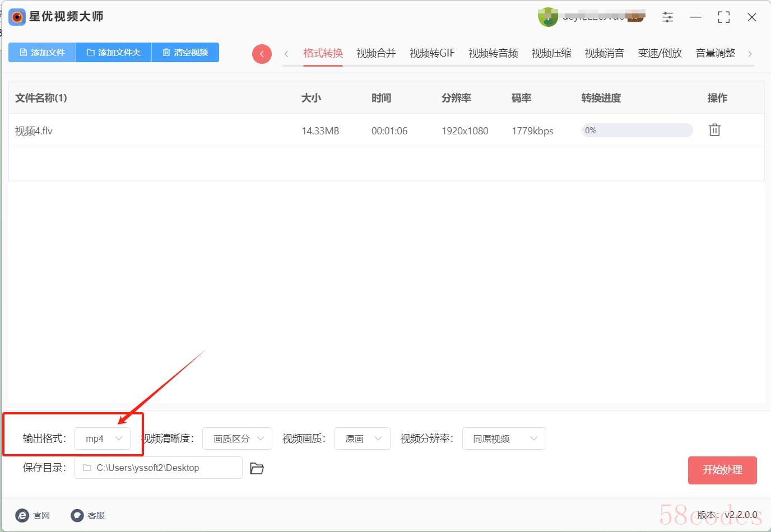Close the application window
Image resolution: width=771 pixels, height=532 pixels.
pyautogui.click(x=752, y=17)
